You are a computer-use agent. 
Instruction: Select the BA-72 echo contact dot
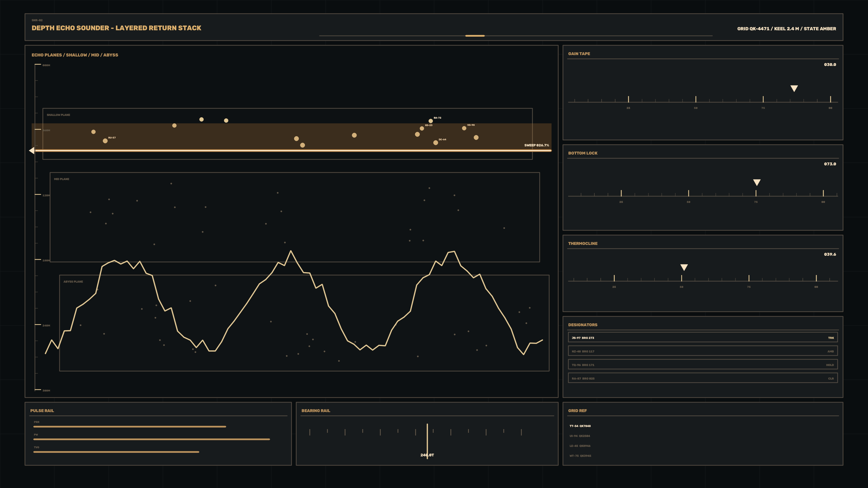pos(431,121)
